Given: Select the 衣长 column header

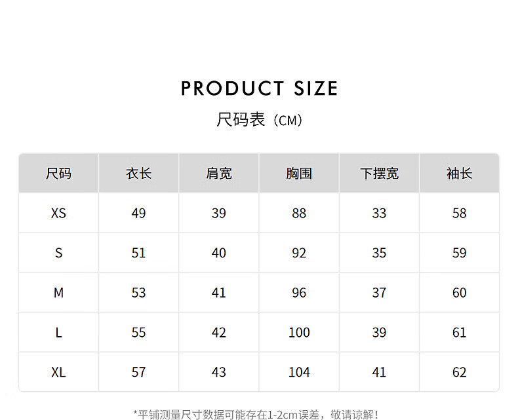Looking at the screenshot, I should click(138, 174).
